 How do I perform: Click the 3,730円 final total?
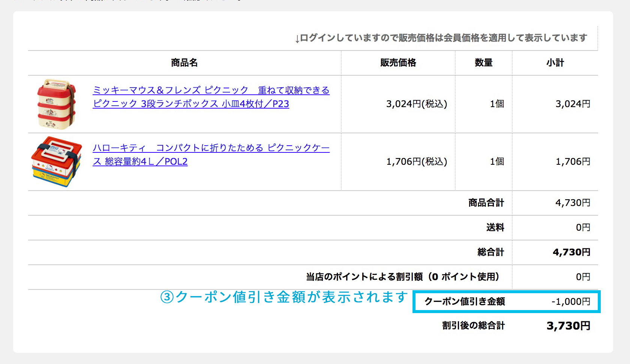click(568, 325)
